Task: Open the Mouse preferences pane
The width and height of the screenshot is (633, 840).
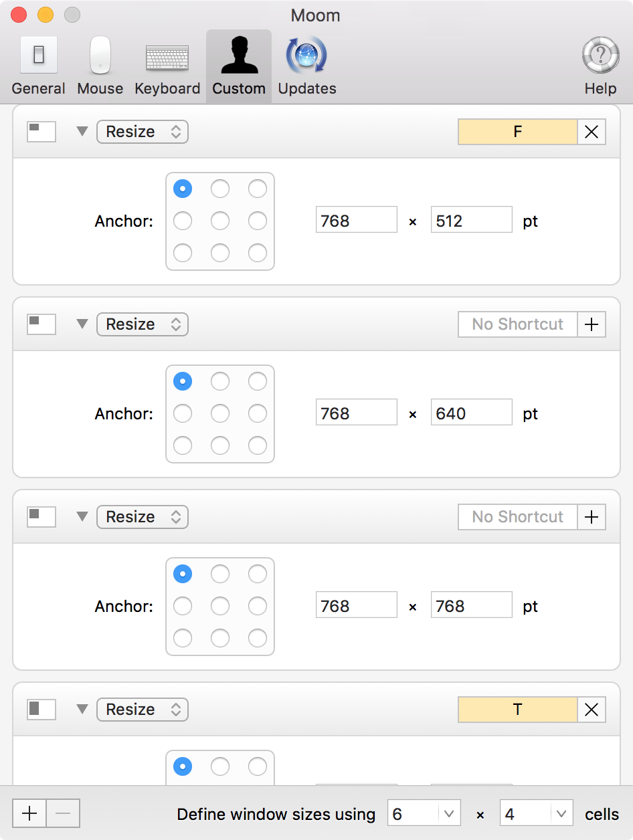Action: pyautogui.click(x=100, y=66)
